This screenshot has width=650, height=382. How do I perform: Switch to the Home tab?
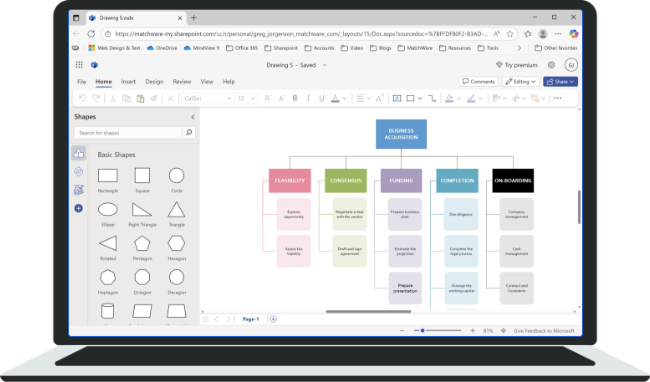click(104, 82)
